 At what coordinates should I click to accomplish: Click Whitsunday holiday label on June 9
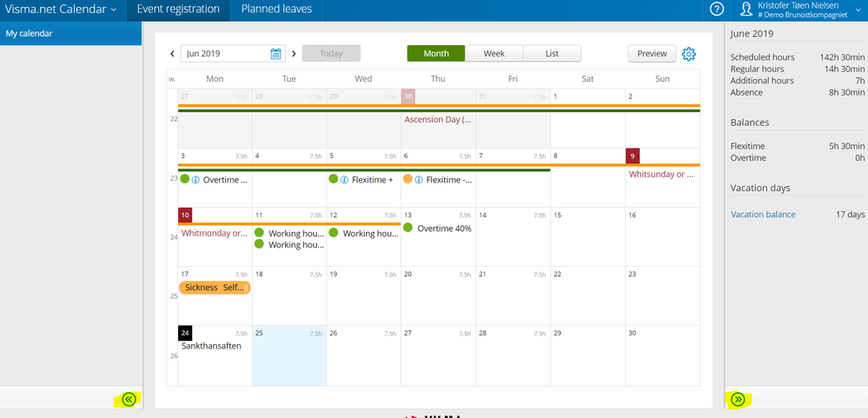tap(661, 175)
